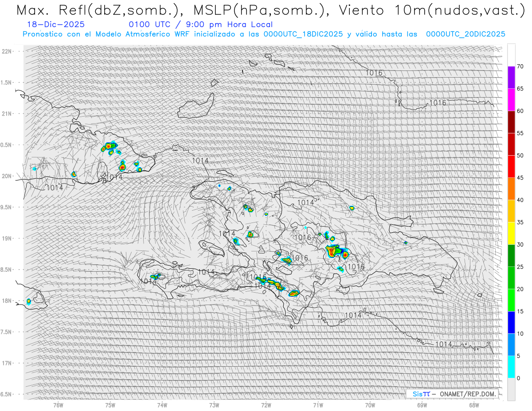The height and width of the screenshot is (411, 532).
Task: Pick the dark blue 10-15 dBZ colorbar segment
Action: 511,322
